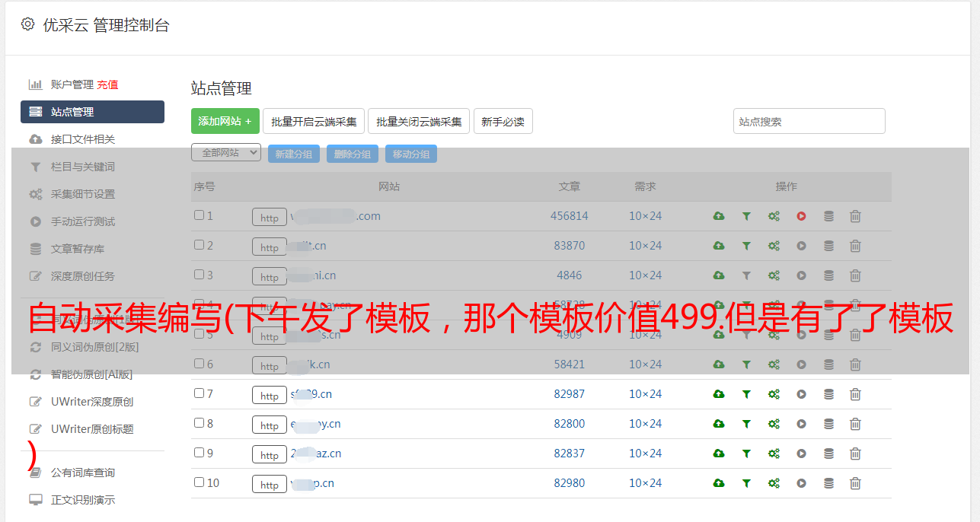Viewport: 980px width, 522px height.
Task: Check the checkbox for row 3
Action: coord(199,275)
